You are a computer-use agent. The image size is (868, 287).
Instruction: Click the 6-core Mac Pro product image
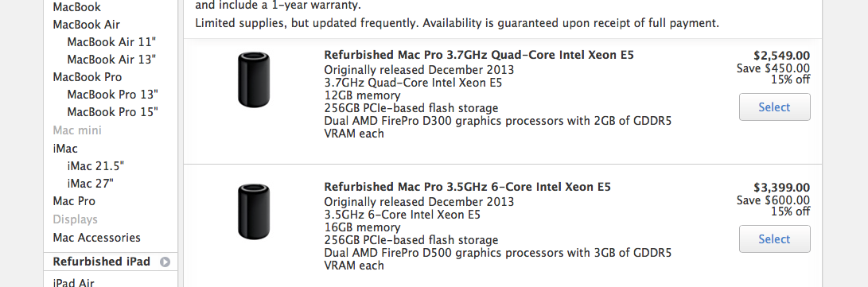click(254, 211)
